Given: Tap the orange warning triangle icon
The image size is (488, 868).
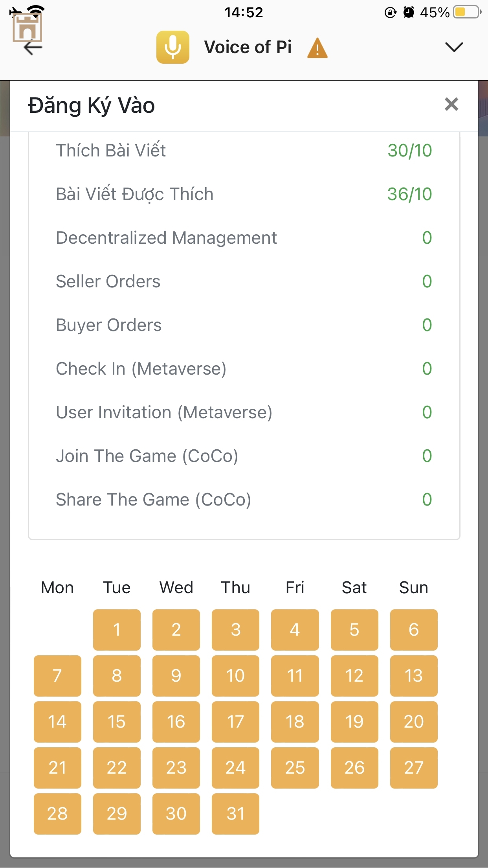Looking at the screenshot, I should (x=317, y=48).
